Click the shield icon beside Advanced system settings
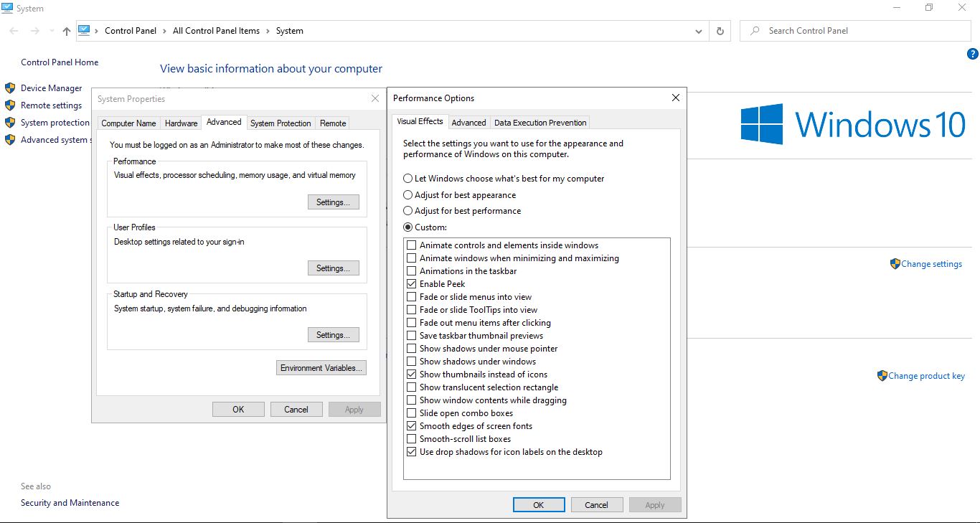Image resolution: width=980 pixels, height=523 pixels. pyautogui.click(x=10, y=140)
